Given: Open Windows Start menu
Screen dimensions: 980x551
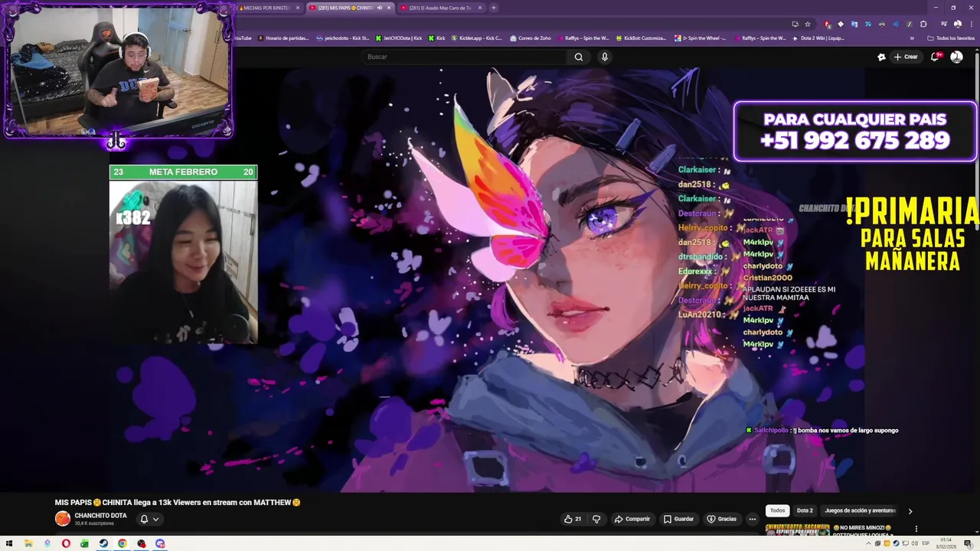Looking at the screenshot, I should [x=9, y=543].
